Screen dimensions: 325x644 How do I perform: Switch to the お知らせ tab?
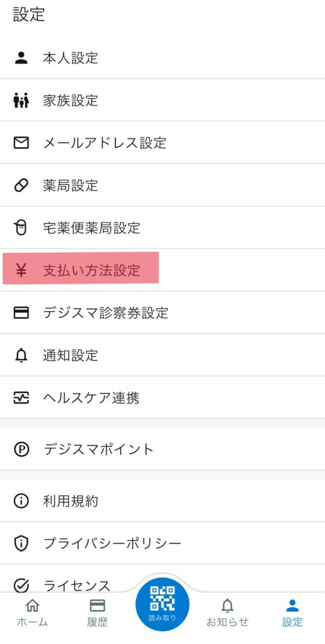click(x=227, y=613)
